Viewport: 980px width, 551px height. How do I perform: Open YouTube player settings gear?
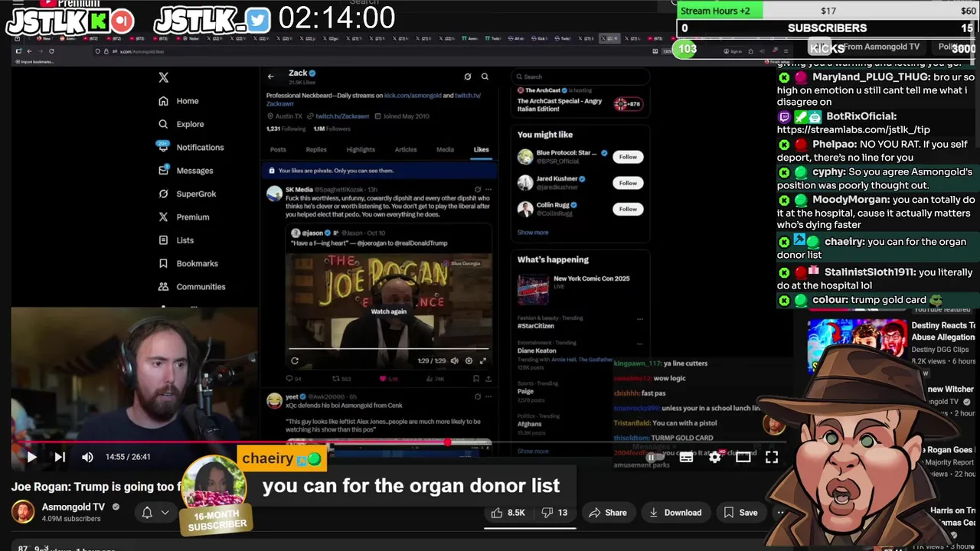point(714,457)
